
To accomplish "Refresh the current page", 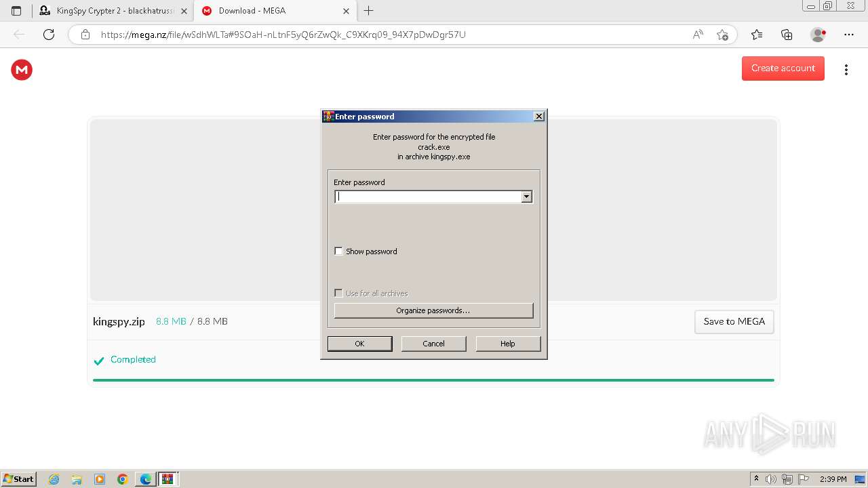I will 49,35.
